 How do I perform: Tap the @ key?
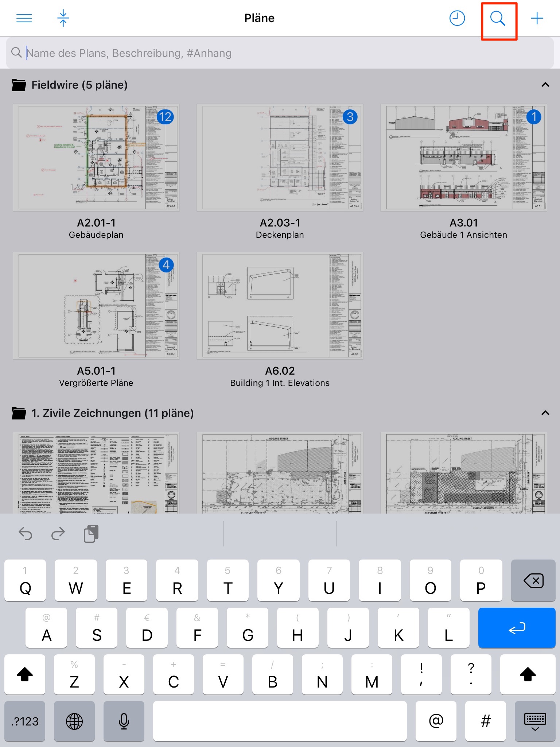pyautogui.click(x=436, y=721)
